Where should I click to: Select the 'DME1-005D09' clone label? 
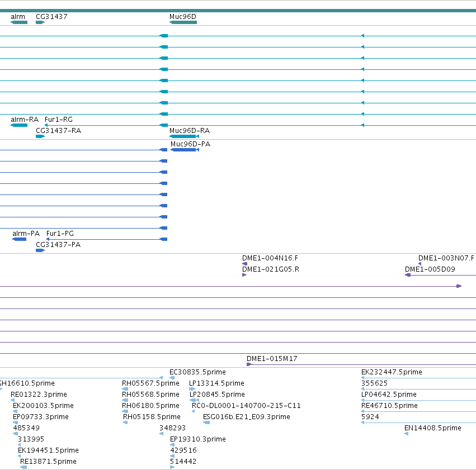pyautogui.click(x=430, y=269)
